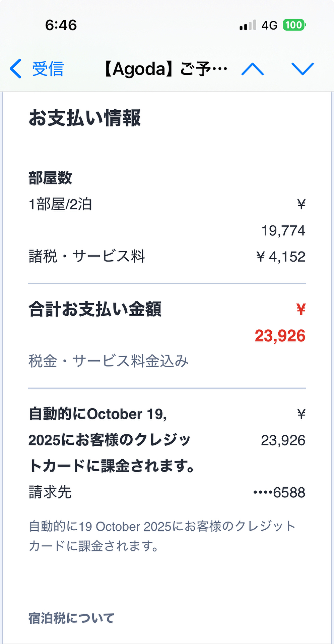The image size is (334, 644).
Task: Tap the room price 19,774
Action: click(283, 231)
